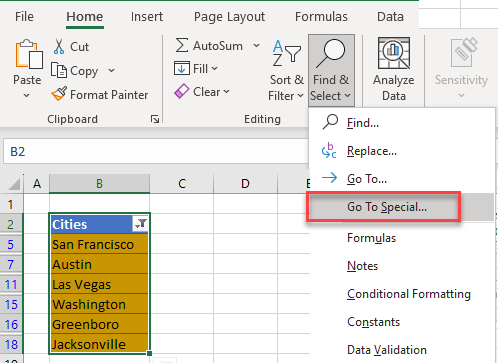Select the Las Vegas cell
Screen dimensions: 498x363
(99, 284)
